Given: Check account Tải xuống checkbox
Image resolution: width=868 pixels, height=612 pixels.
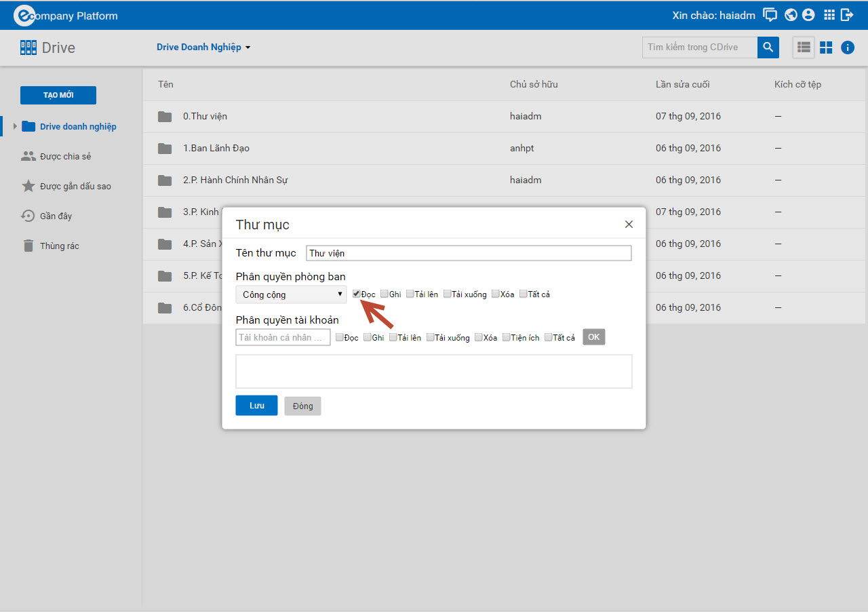Looking at the screenshot, I should (431, 337).
